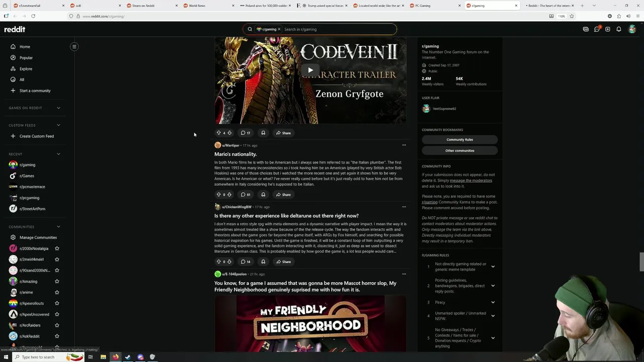Switch to the Poland arms for 500,000 tab
The width and height of the screenshot is (644, 362).
pyautogui.click(x=265, y=6)
